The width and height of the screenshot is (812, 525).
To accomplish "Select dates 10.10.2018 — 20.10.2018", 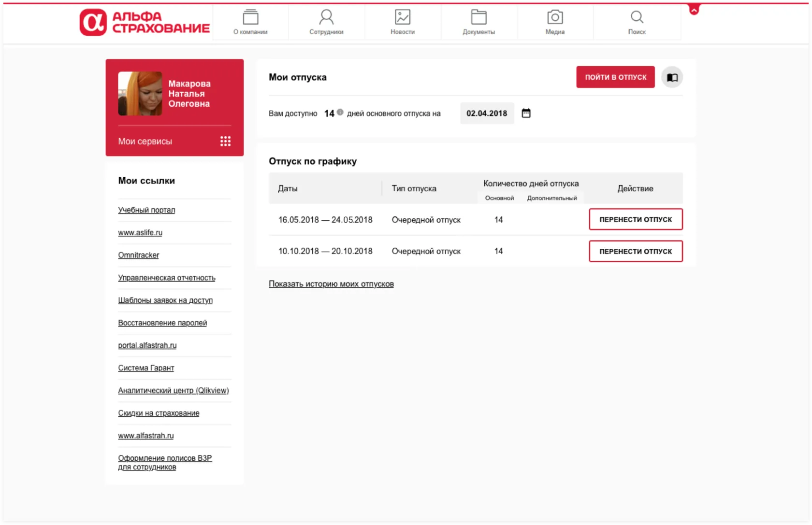I will 325,251.
